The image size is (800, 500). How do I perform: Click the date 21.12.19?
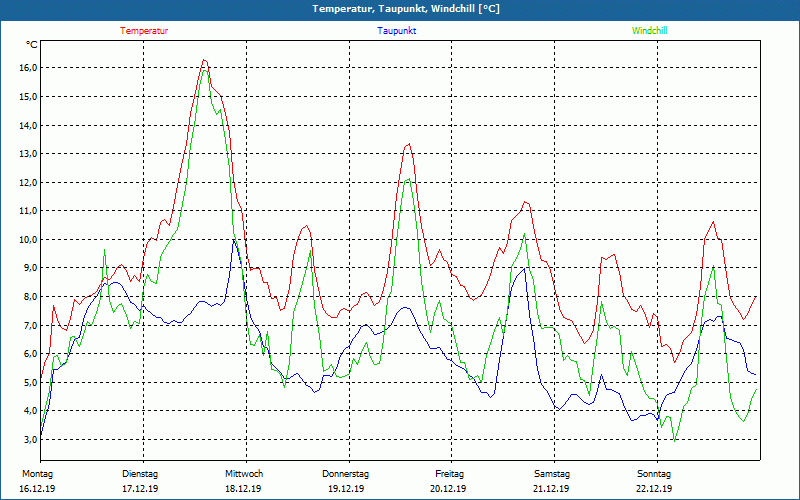click(551, 489)
